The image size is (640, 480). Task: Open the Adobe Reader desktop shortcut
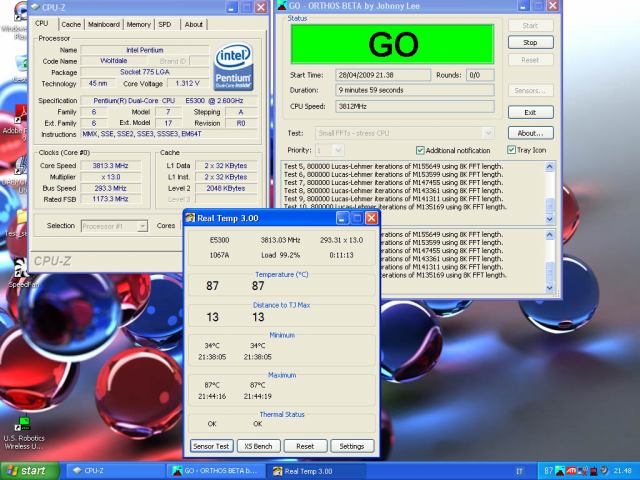pos(20,120)
